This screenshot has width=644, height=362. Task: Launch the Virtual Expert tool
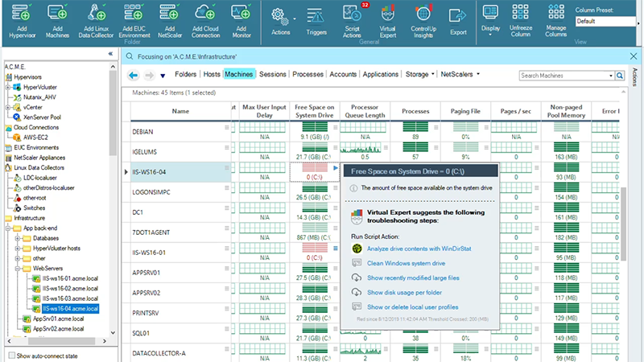[x=387, y=20]
